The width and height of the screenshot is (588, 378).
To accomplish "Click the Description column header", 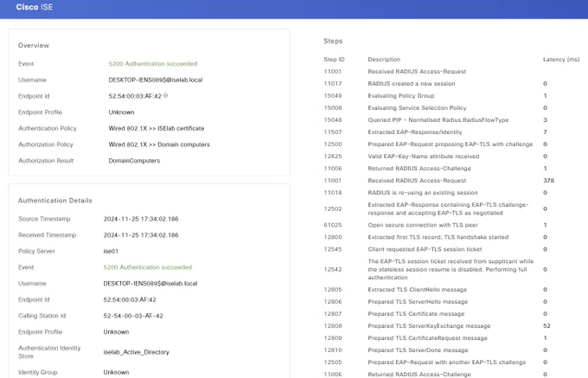I will tap(384, 59).
